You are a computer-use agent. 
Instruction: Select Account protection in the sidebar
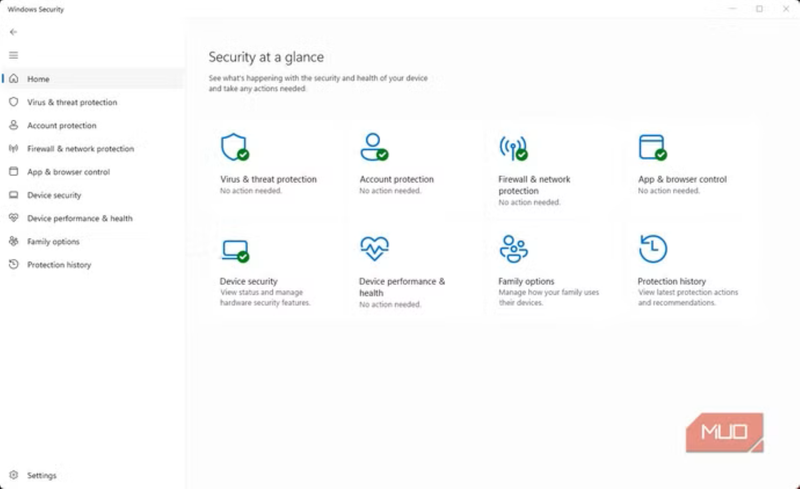(93, 125)
